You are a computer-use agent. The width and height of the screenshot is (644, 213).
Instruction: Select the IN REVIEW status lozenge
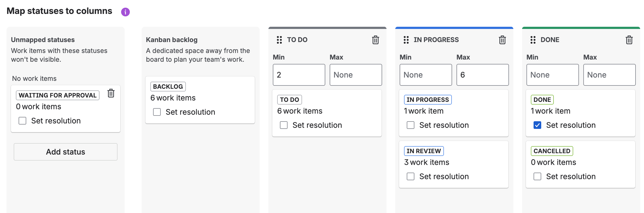[424, 151]
